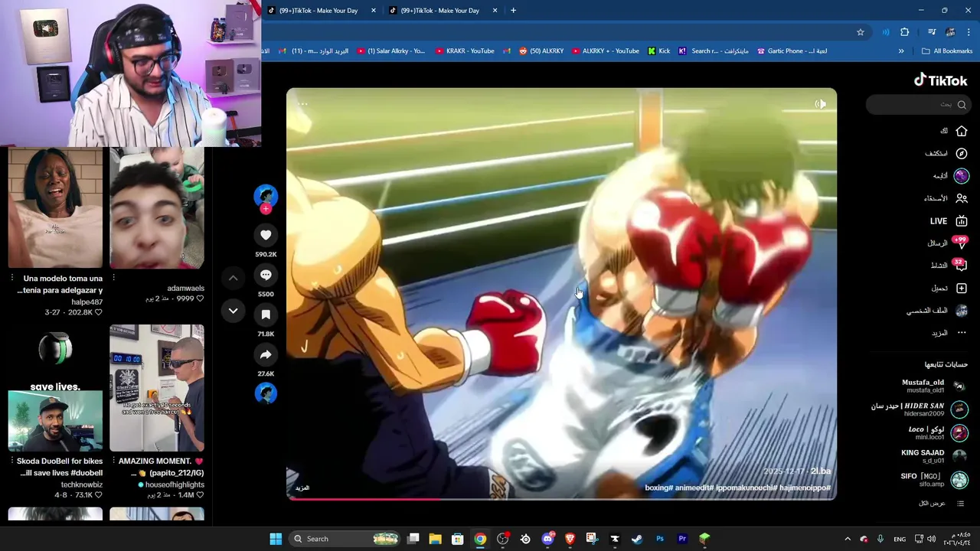980x551 pixels.
Task: Open the houseofhighlights channel name
Action: coord(175,484)
